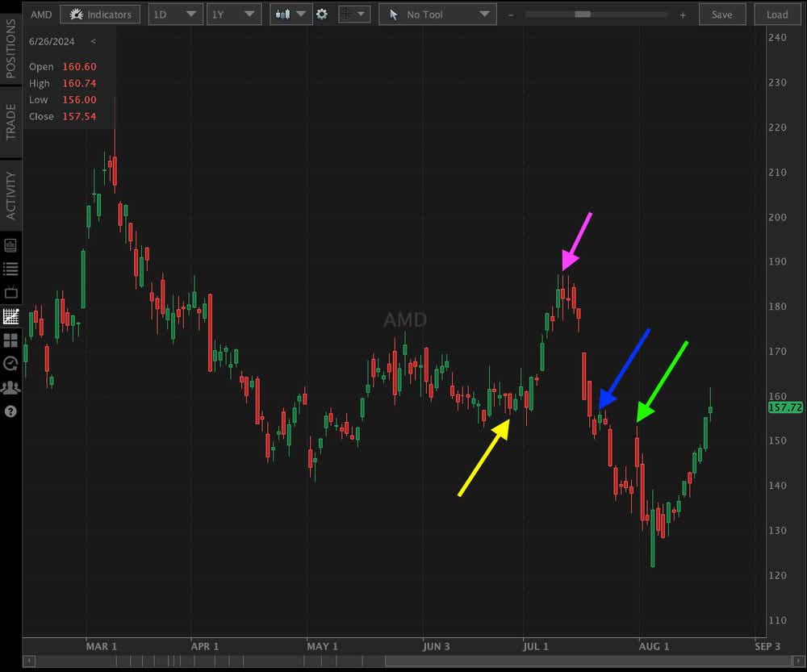Open the four-square dashboard icon in sidebar
This screenshot has height=672, width=807.
[x=10, y=340]
